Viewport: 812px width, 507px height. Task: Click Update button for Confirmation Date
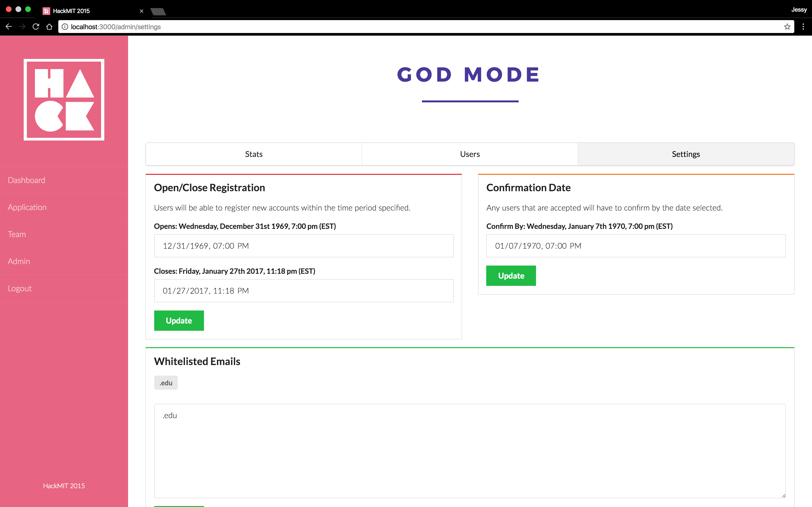point(510,275)
